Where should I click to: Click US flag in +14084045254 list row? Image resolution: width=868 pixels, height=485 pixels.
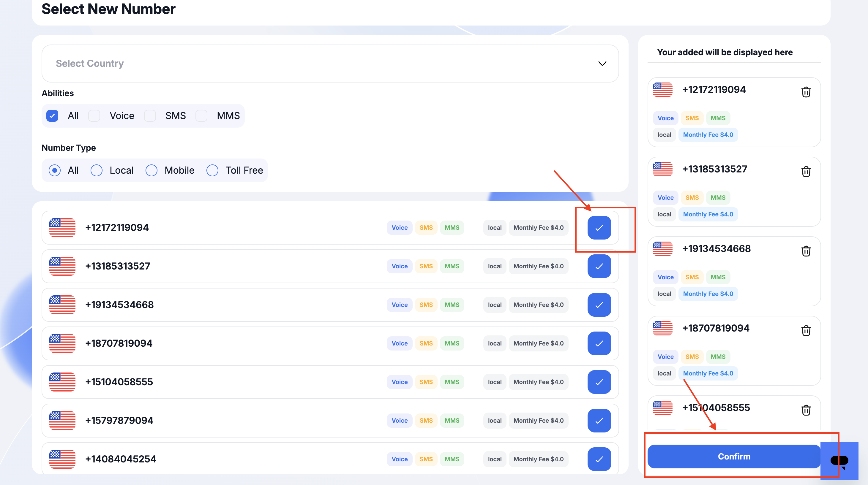point(62,459)
